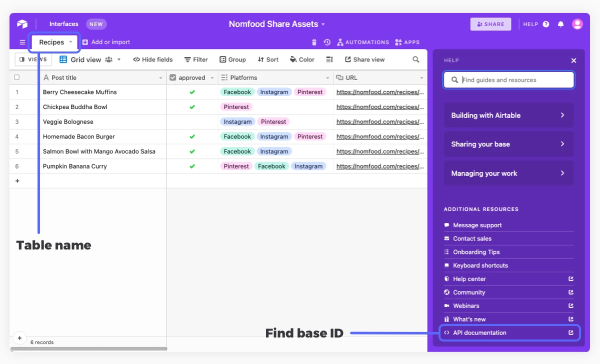Open Sort options
Image resolution: width=600 pixels, height=364 pixels.
pos(268,59)
